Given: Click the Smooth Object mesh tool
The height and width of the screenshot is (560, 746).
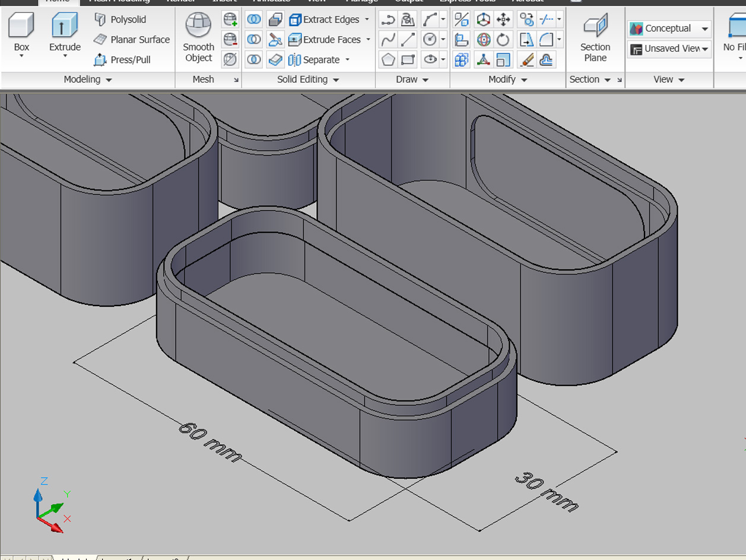Looking at the screenshot, I should (x=198, y=37).
